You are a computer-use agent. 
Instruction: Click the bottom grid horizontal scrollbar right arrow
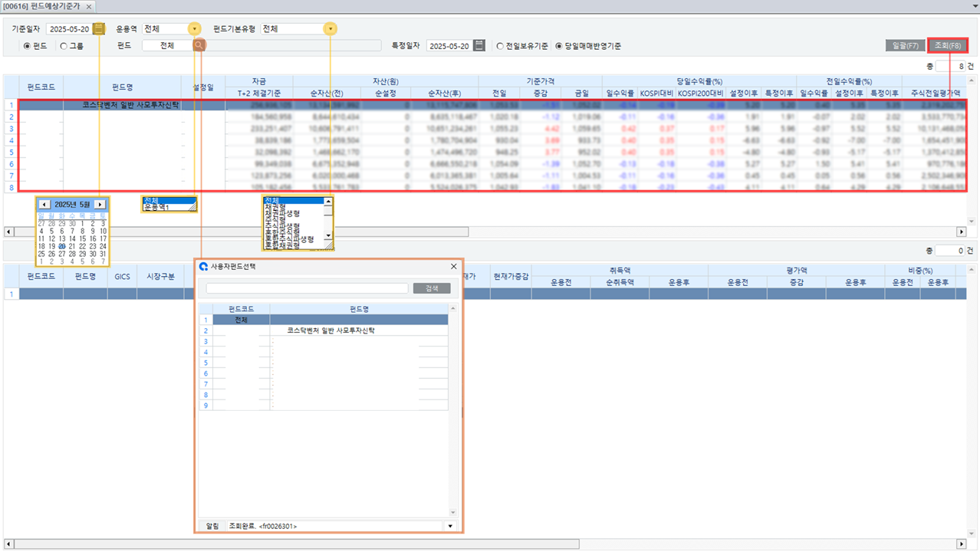962,544
